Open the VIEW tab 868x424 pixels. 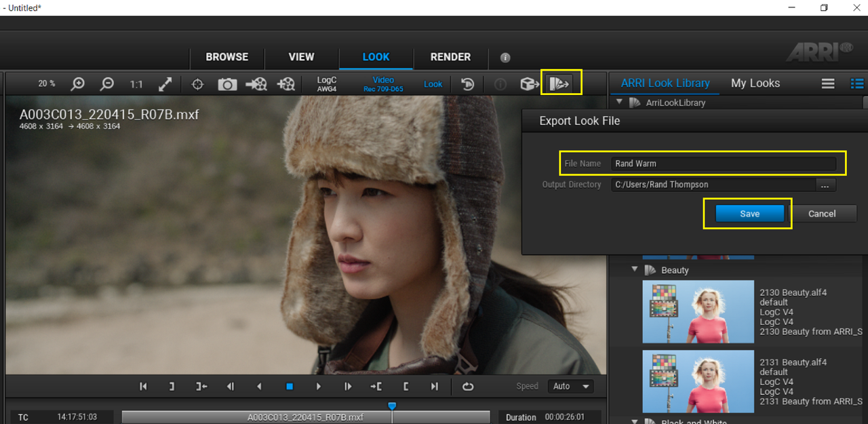point(302,57)
